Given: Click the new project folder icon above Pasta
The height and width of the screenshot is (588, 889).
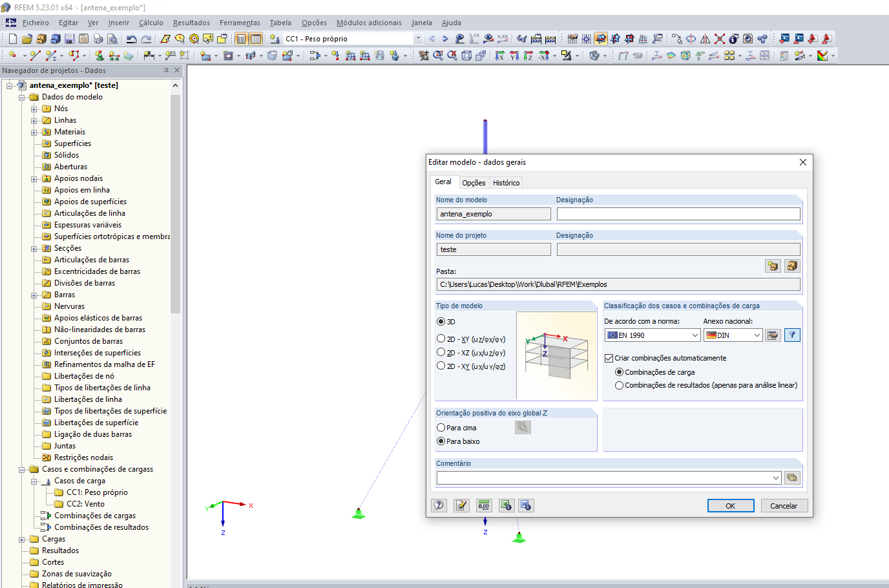Looking at the screenshot, I should (x=773, y=266).
